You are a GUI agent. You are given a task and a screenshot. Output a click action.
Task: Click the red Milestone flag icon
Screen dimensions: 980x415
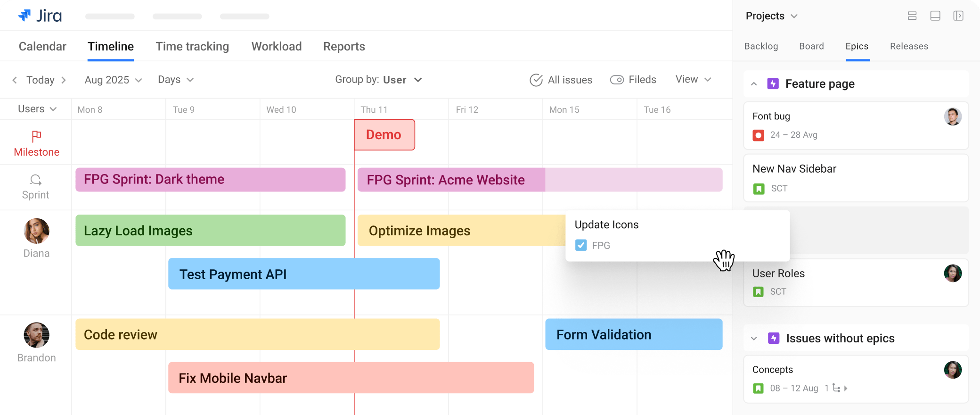pos(36,136)
